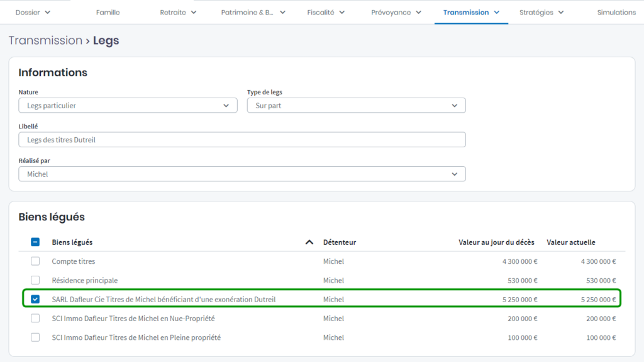644x362 pixels.
Task: Go to the Simulations tab
Action: (616, 13)
